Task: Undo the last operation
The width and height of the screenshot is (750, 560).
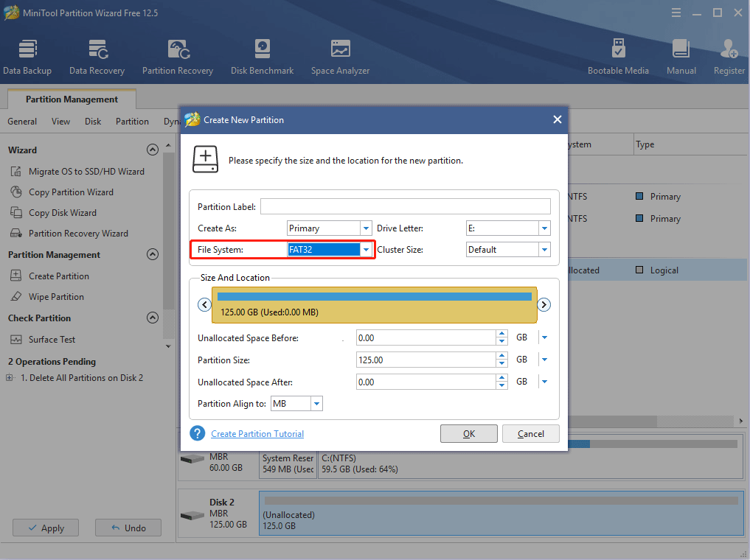Action: coord(128,528)
